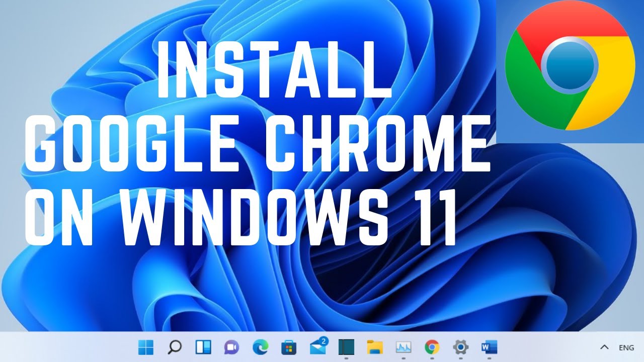Open File Explorer from taskbar
The height and width of the screenshot is (362, 644).
pyautogui.click(x=375, y=347)
